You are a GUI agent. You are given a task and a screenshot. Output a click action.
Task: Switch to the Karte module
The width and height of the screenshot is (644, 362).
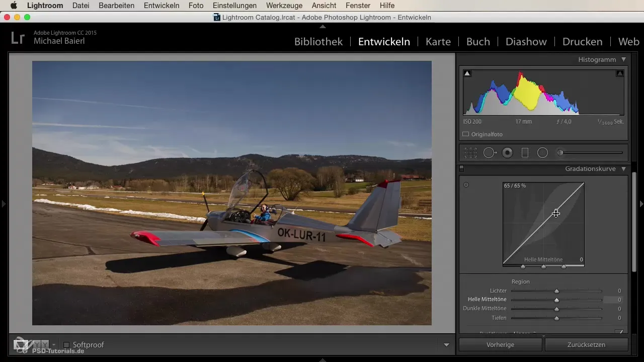[438, 42]
